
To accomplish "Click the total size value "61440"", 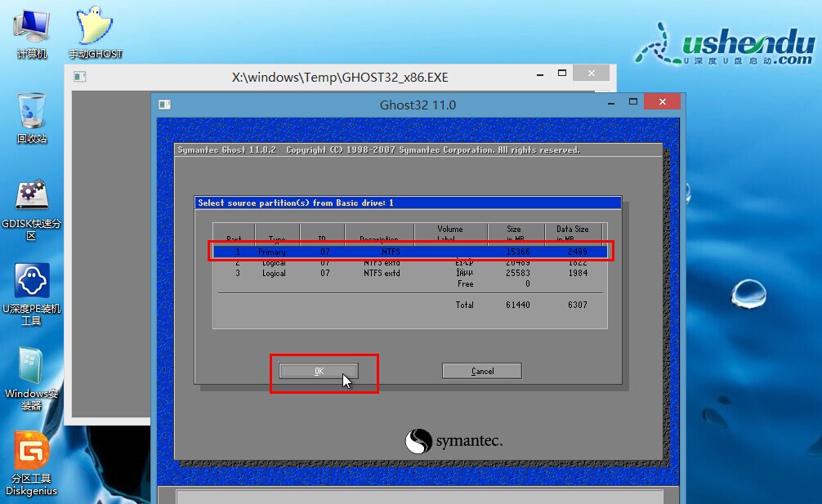I will coord(518,305).
